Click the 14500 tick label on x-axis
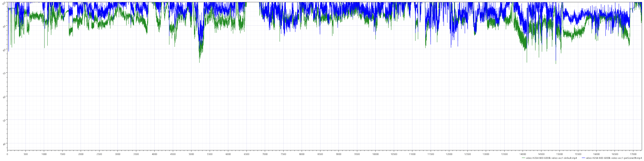Viewport: 644px width, 161px height. pyautogui.click(x=541, y=154)
